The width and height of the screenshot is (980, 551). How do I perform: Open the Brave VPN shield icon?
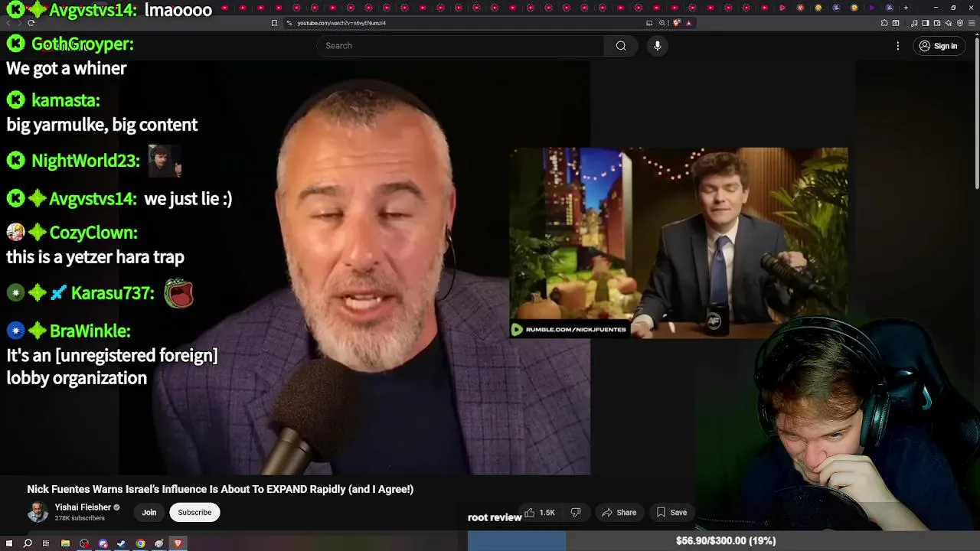[x=960, y=23]
